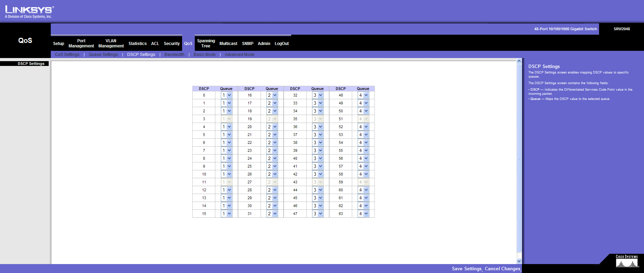Open Queue dropdown for DSCP 0
644x273 pixels.
(226, 95)
